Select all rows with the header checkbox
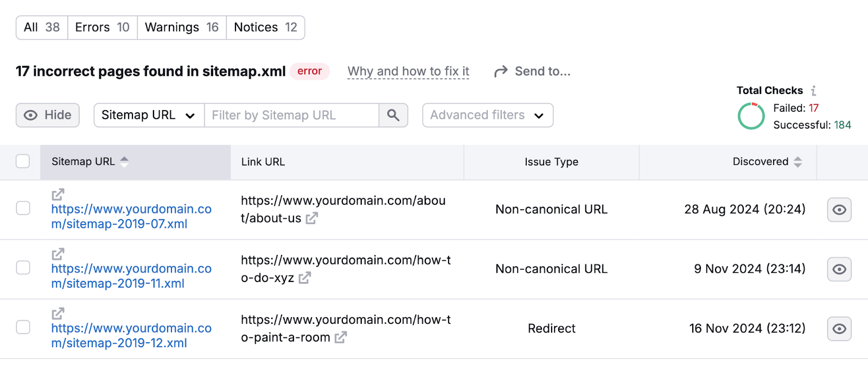The width and height of the screenshot is (868, 365). pos(23,161)
